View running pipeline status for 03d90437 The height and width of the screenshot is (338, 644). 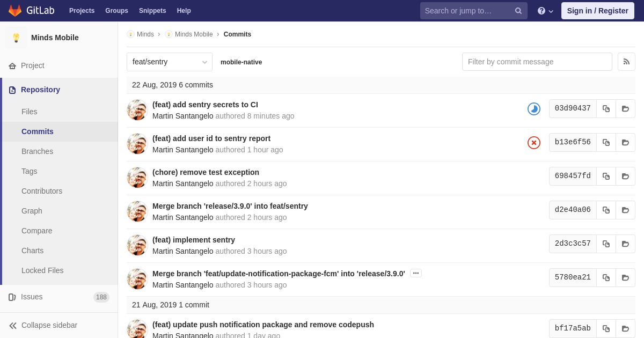(534, 109)
